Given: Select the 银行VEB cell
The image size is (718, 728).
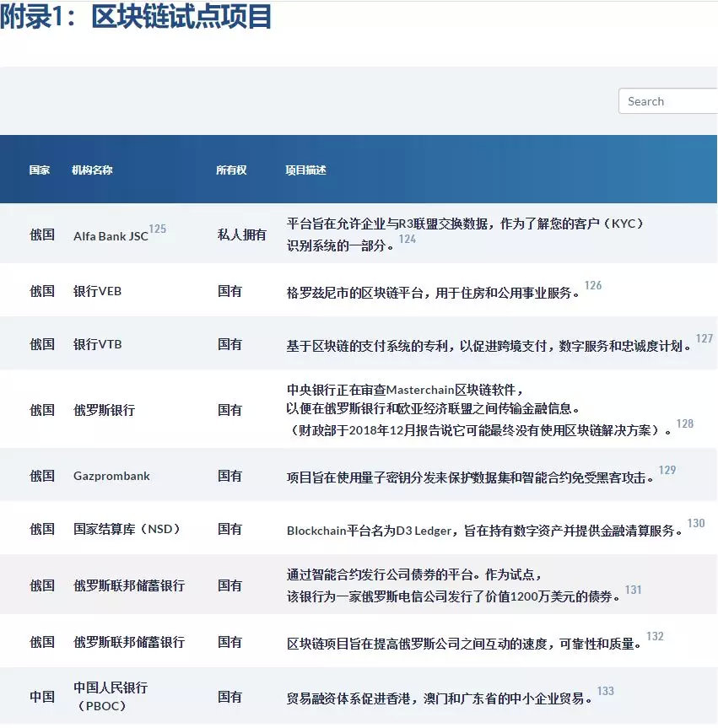Looking at the screenshot, I should [97, 291].
